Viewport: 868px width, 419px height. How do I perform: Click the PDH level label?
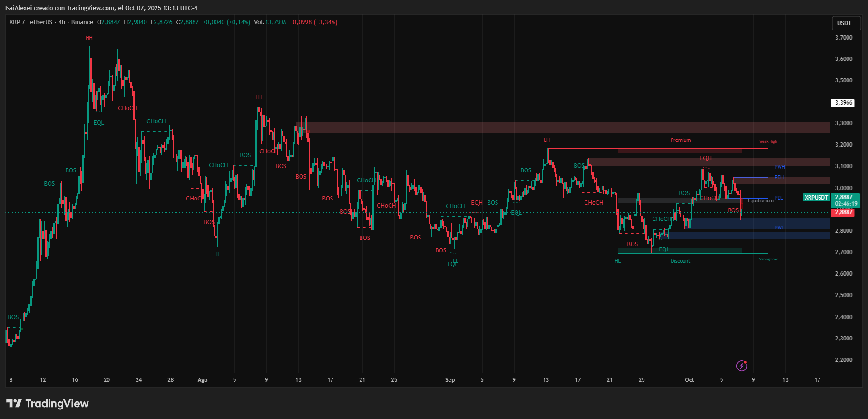click(x=779, y=178)
